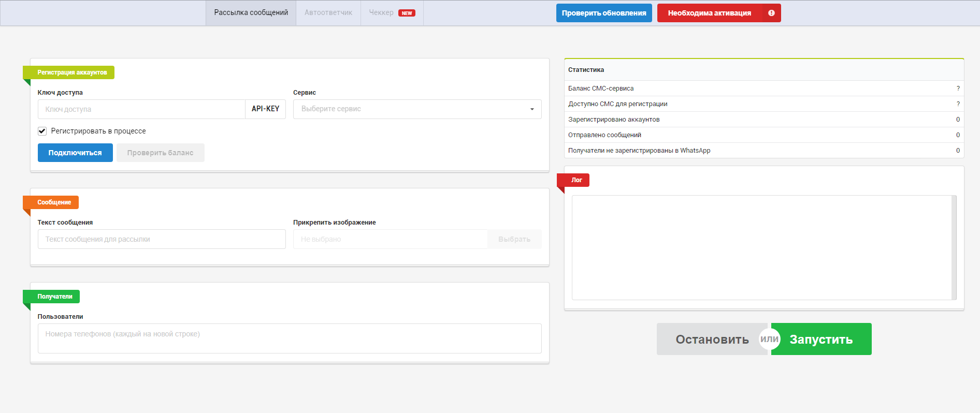Click the 'Текст сообщения' input field
Screen dimensions: 980x413
(x=162, y=239)
